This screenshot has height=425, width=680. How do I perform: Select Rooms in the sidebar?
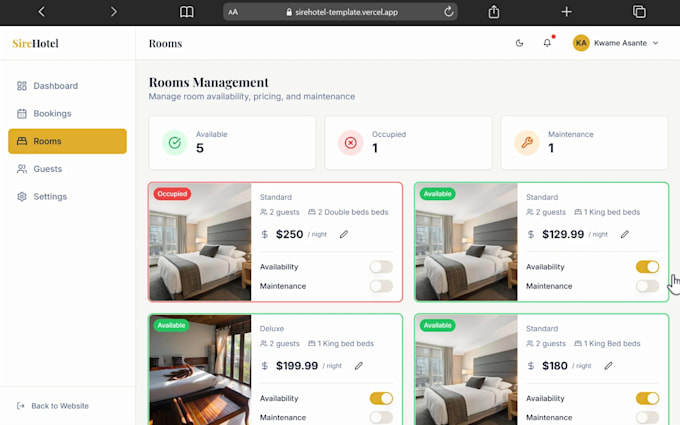[x=67, y=141]
